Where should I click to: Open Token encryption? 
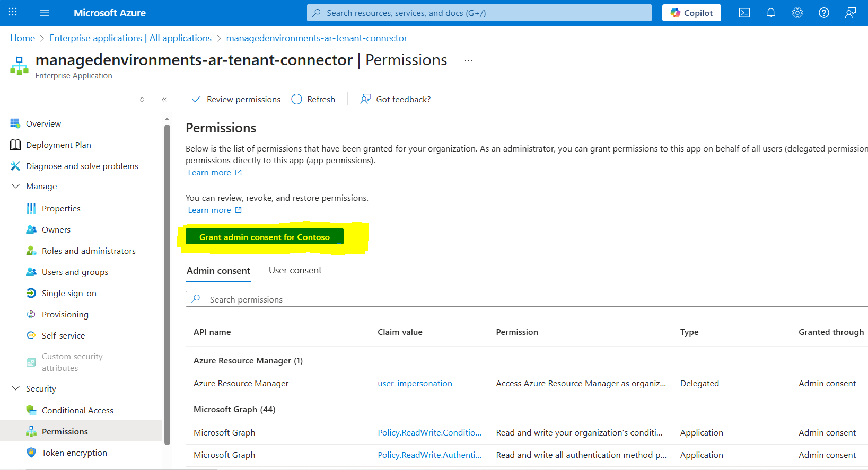(74, 453)
